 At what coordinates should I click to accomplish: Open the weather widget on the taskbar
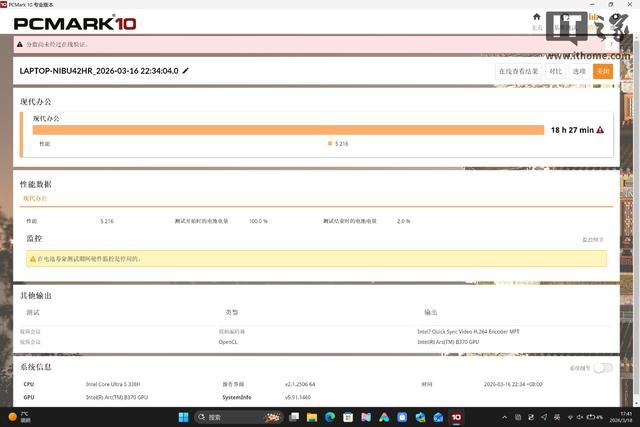point(19,417)
